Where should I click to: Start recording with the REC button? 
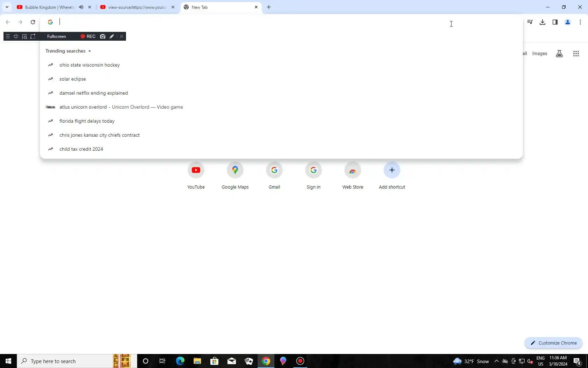coord(88,36)
